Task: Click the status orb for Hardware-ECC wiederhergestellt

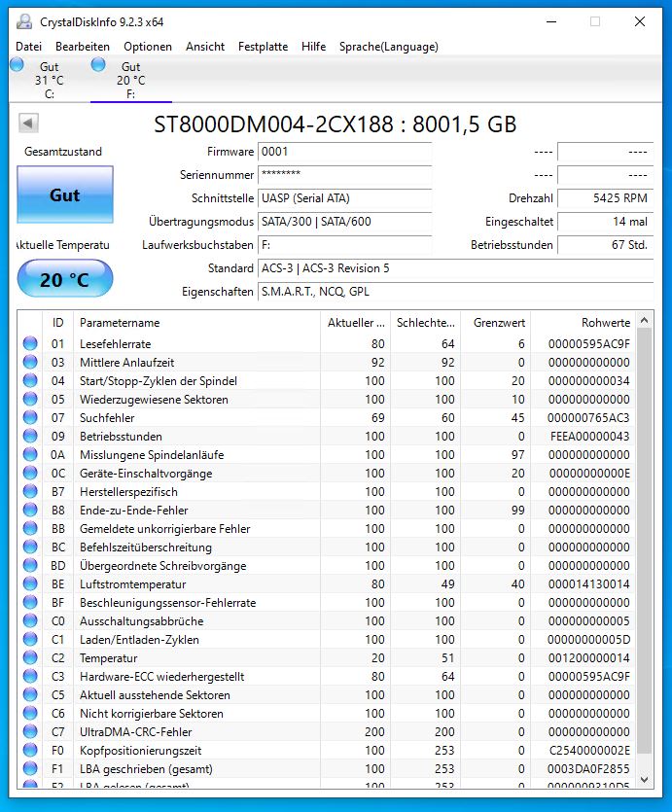Action: pos(30,676)
